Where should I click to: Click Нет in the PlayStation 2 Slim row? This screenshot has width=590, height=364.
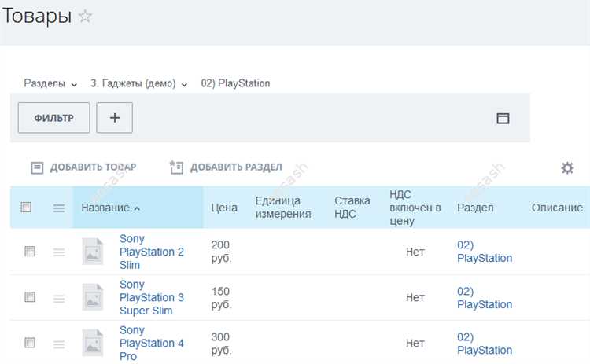(415, 252)
